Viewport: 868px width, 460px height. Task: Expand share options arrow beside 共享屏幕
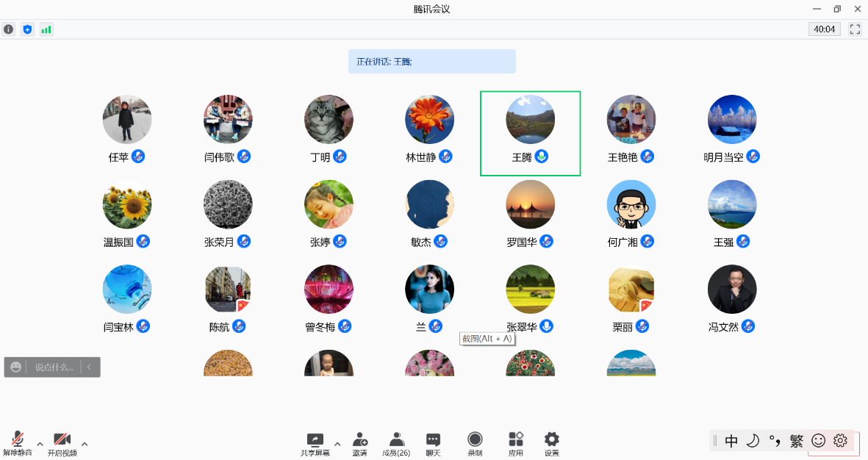pos(337,443)
